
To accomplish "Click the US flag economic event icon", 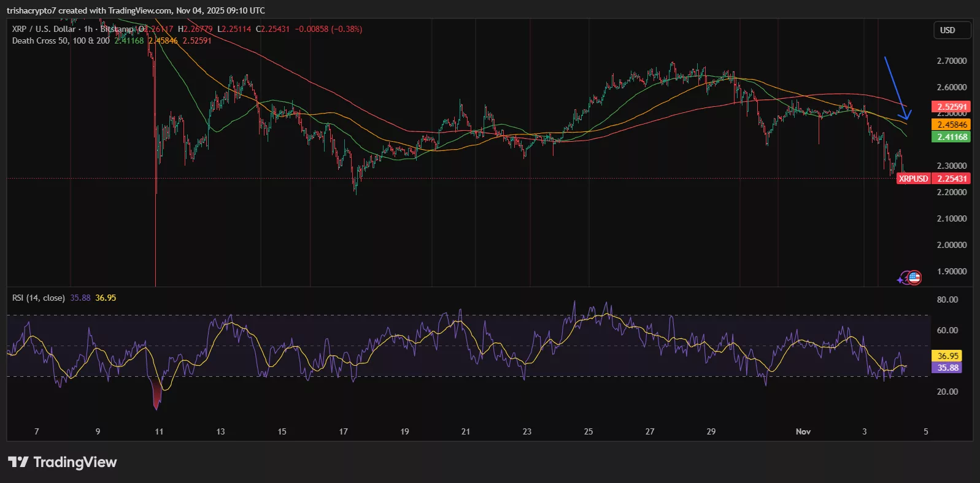I will click(914, 278).
